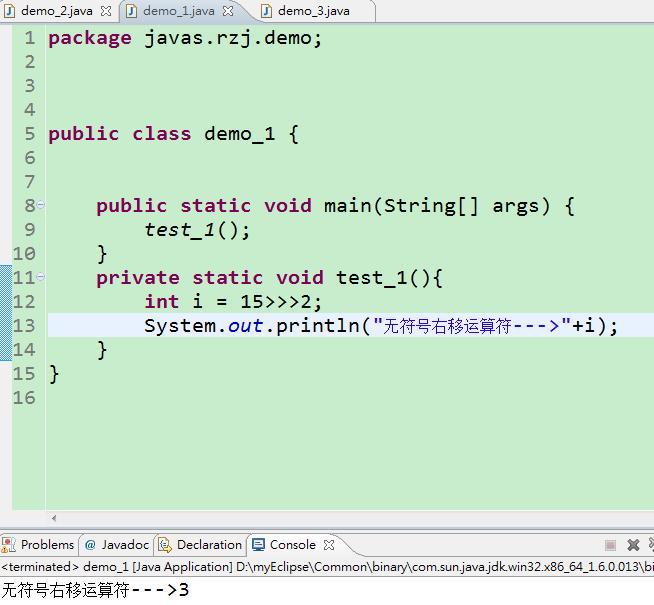Click the Declaration tab icon
Image resolution: width=654 pixels, height=605 pixels.
point(165,545)
